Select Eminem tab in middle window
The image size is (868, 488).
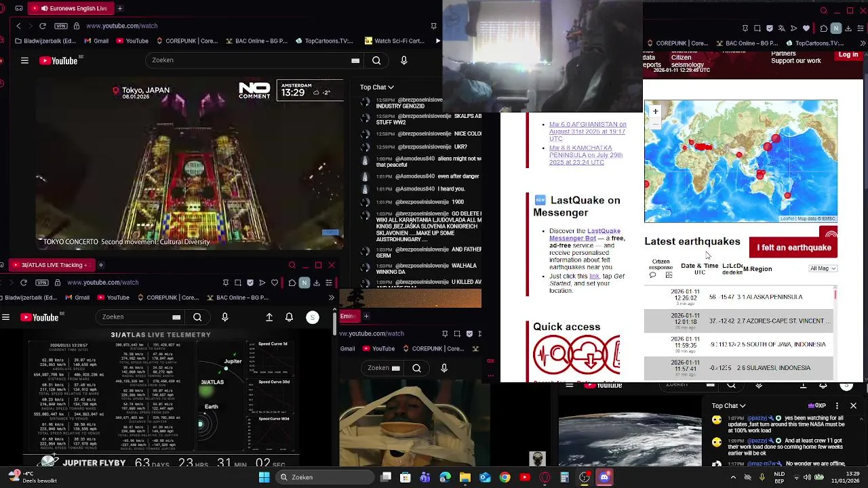tap(349, 316)
